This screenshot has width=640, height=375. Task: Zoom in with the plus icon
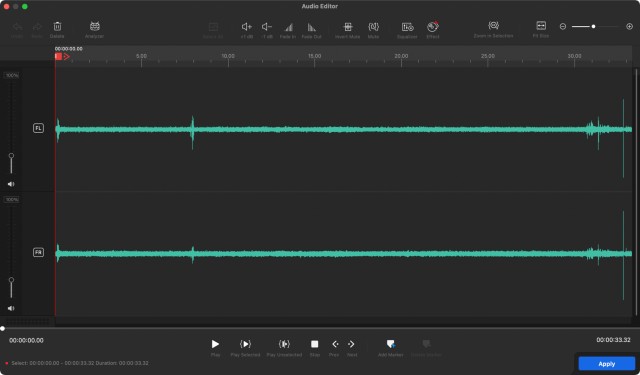pos(629,27)
